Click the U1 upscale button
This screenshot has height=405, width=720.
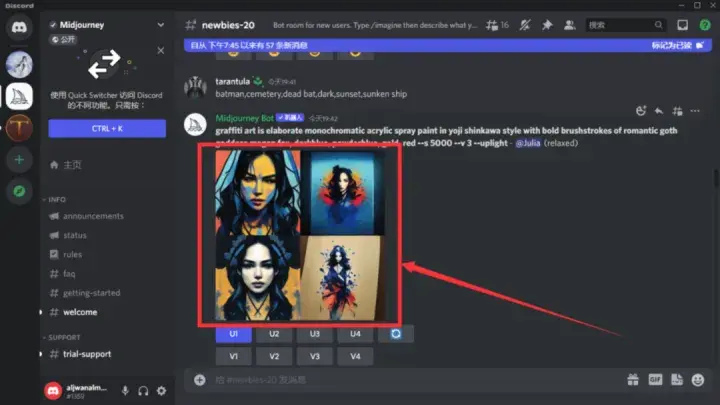point(234,334)
